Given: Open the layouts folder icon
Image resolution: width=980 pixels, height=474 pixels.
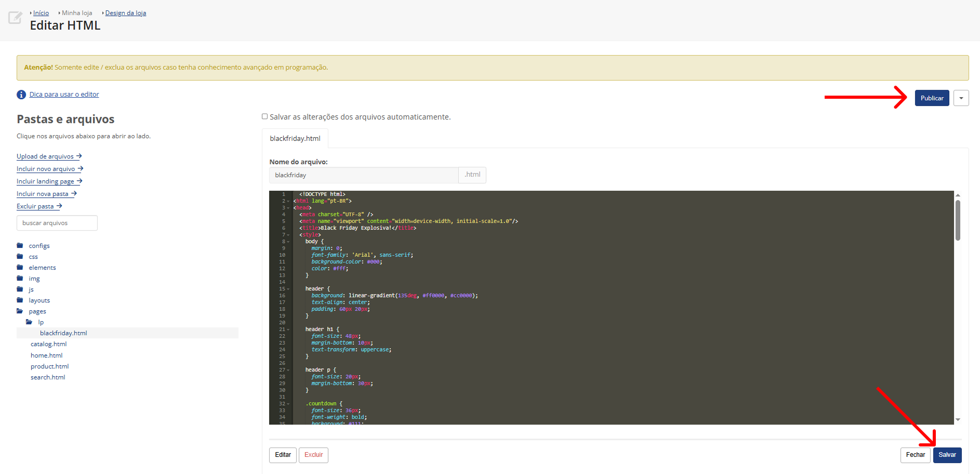Looking at the screenshot, I should point(20,300).
